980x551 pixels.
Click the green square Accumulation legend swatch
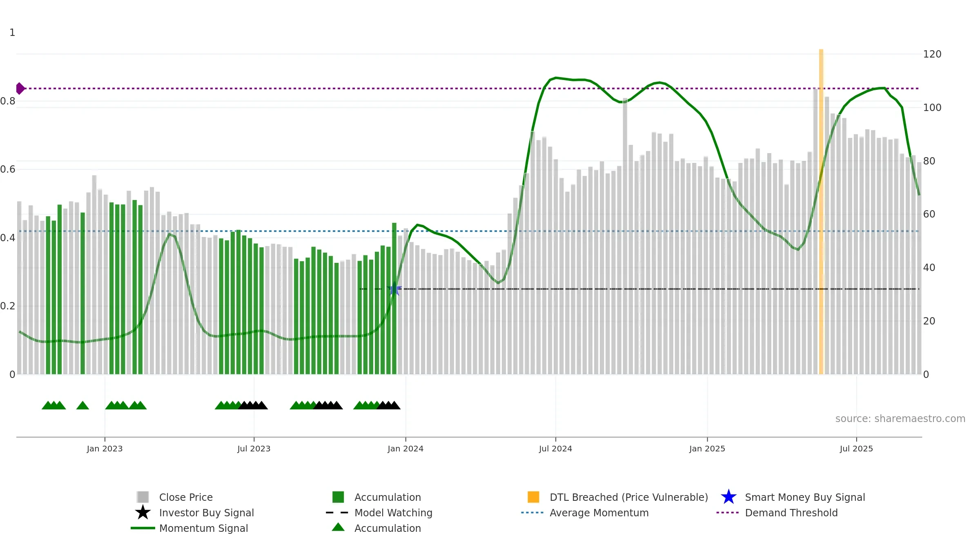pyautogui.click(x=338, y=497)
